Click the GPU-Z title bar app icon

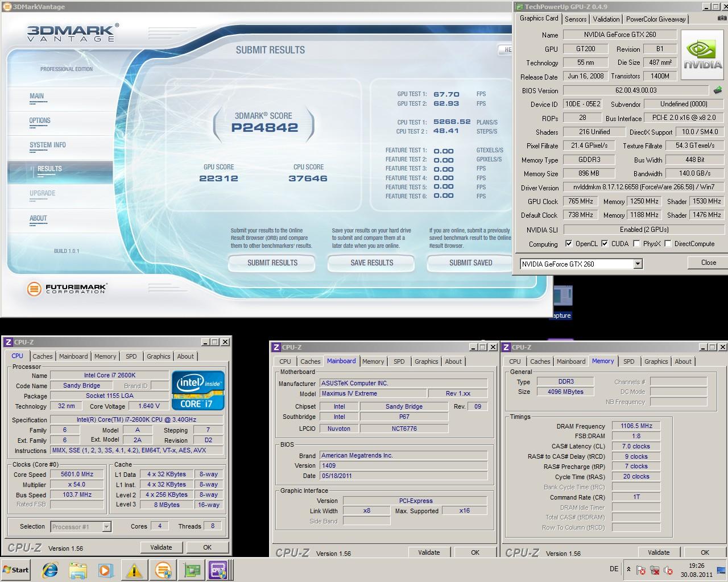click(519, 7)
